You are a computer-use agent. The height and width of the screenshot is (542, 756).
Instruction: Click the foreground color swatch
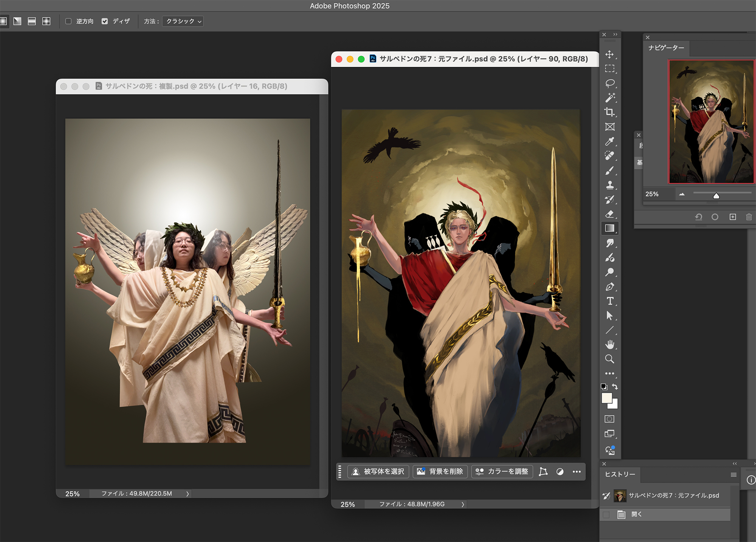tap(606, 398)
